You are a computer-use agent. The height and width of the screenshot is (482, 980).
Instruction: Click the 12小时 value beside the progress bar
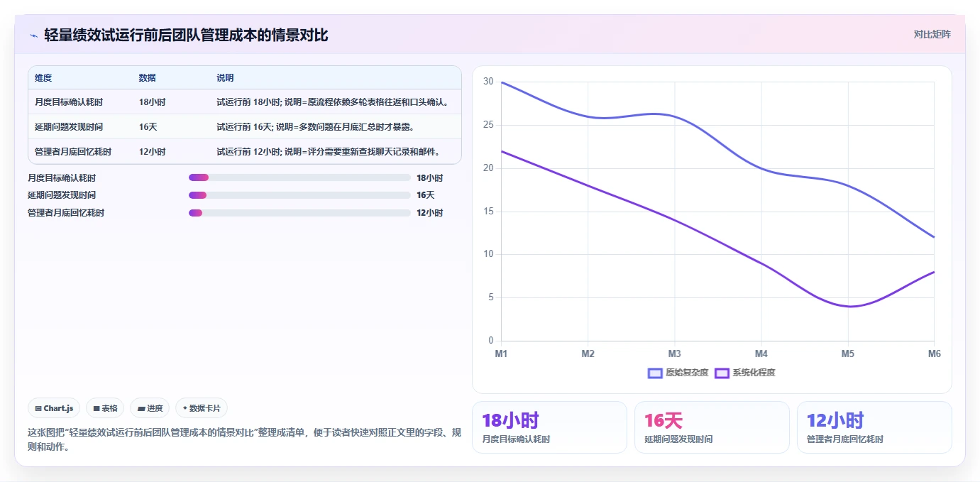pos(429,213)
